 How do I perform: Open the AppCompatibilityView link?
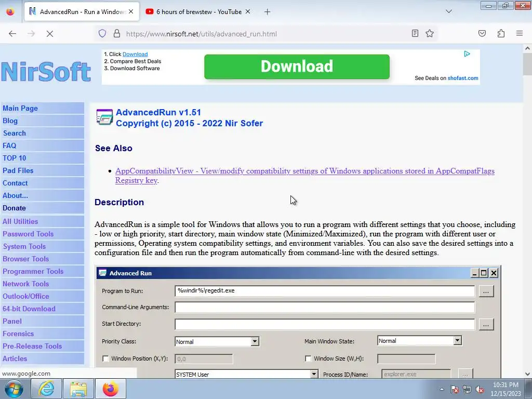[x=304, y=176]
